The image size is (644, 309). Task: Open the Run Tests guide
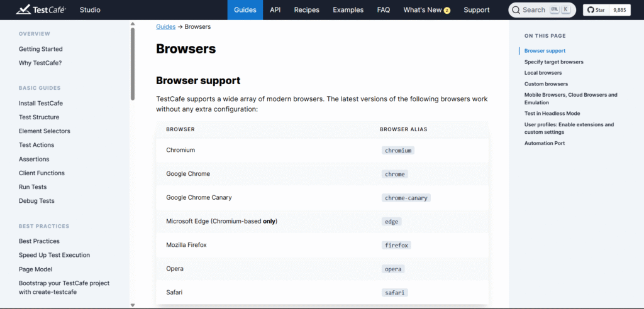(x=33, y=187)
